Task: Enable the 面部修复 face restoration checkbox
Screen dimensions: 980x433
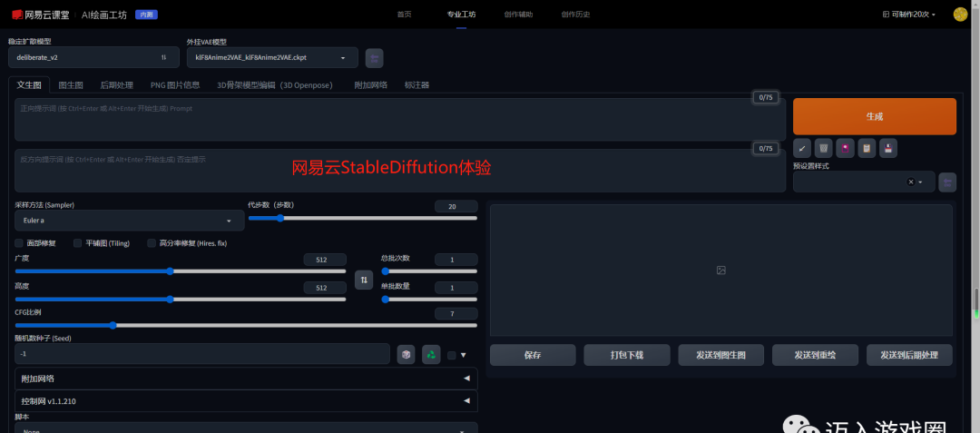Action: [19, 243]
